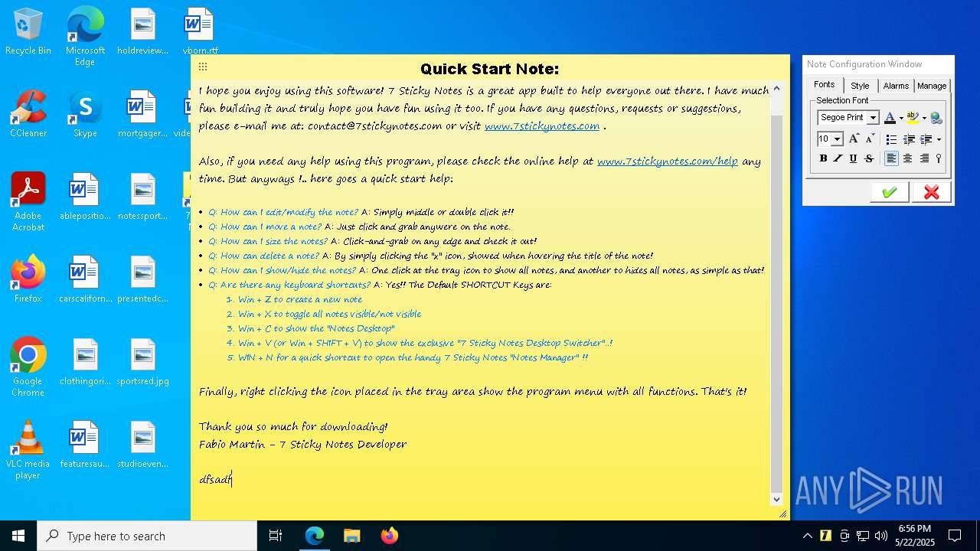Screen dimensions: 980x551
Task: Open the Alarms tab
Action: coord(896,86)
